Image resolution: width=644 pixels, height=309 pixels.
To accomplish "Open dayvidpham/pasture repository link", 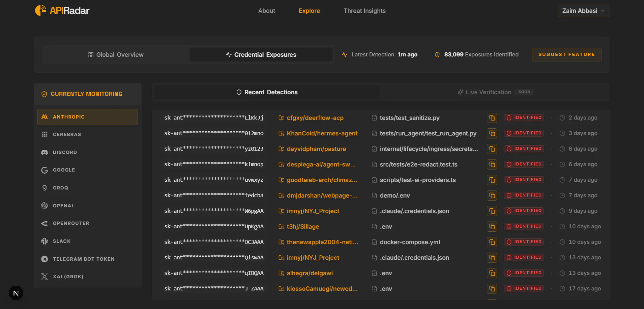I will click(x=312, y=149).
